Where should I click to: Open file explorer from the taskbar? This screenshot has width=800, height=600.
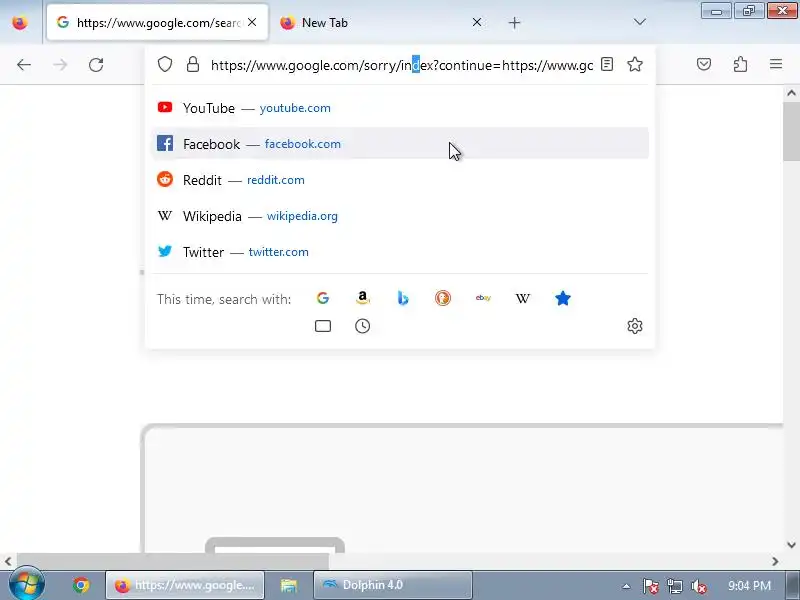(289, 585)
